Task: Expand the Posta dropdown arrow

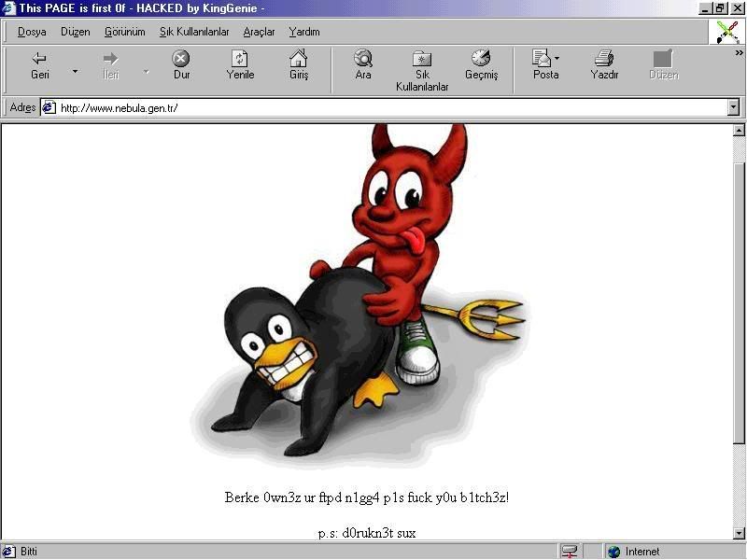Action: 557,58
